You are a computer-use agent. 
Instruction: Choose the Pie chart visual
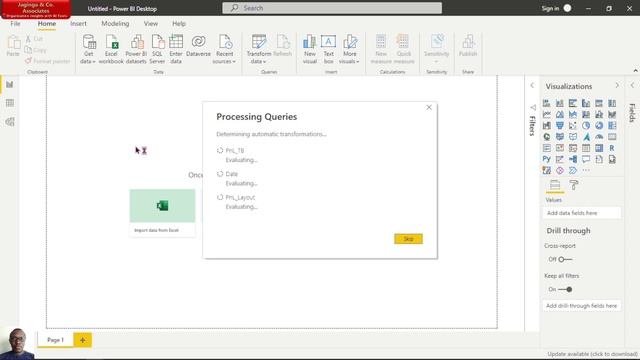(x=586, y=126)
